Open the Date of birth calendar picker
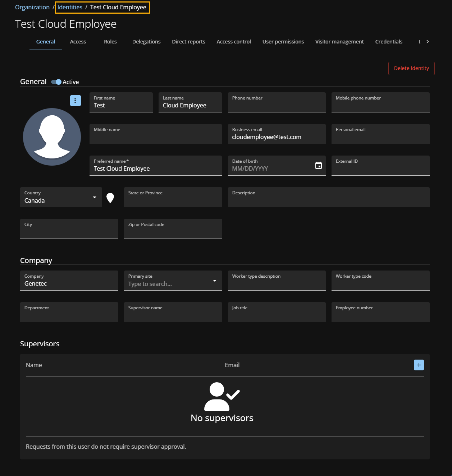Viewport: 452px width, 476px height. tap(318, 165)
